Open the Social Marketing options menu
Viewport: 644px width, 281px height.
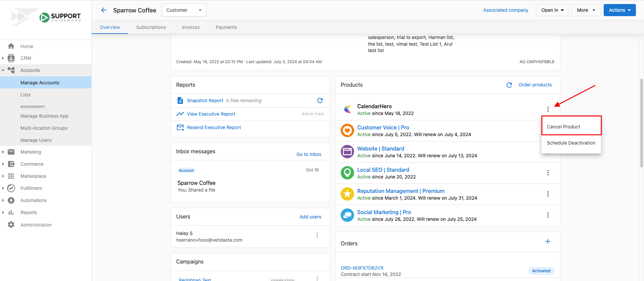click(x=548, y=215)
